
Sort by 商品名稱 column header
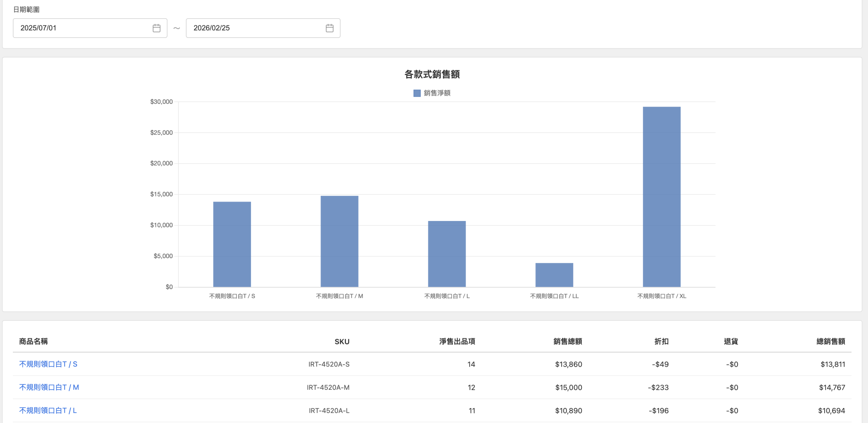click(33, 341)
